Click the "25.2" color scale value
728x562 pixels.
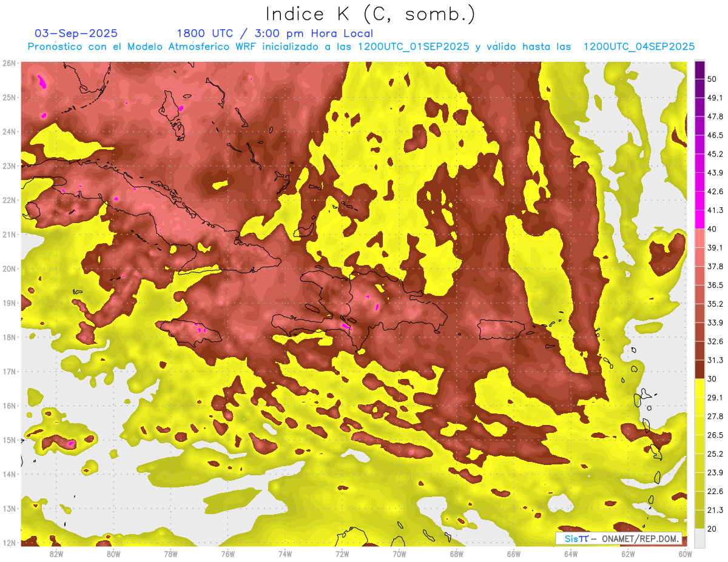click(715, 453)
